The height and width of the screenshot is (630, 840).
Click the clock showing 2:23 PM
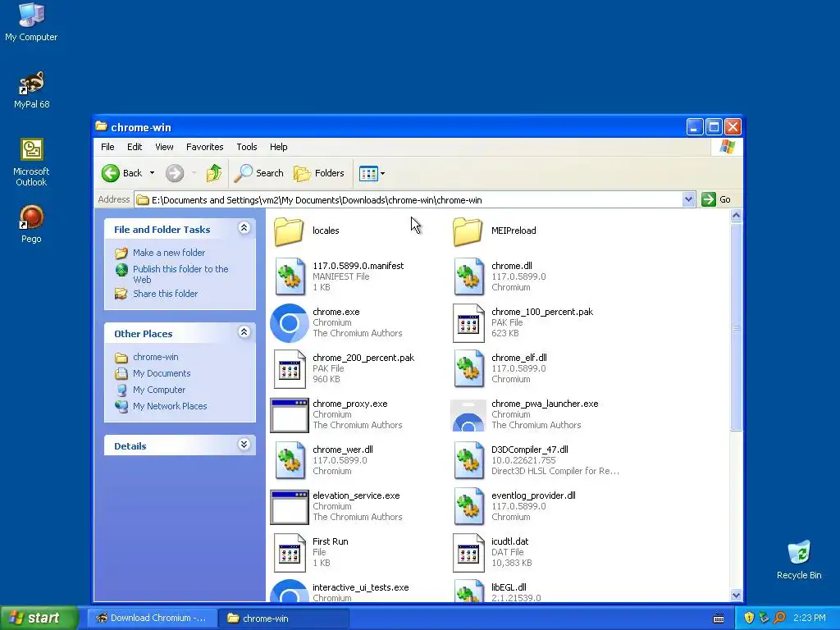[810, 619]
